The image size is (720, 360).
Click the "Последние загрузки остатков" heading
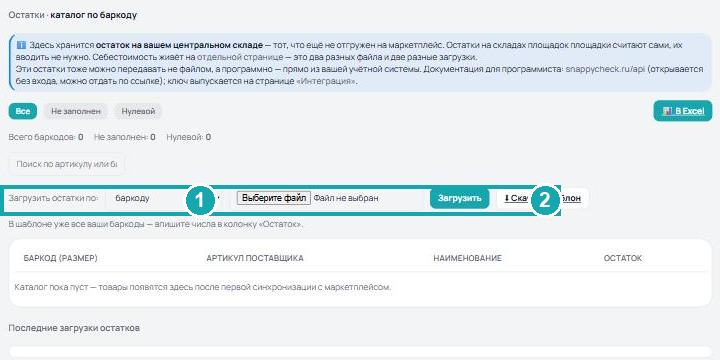[x=74, y=328]
